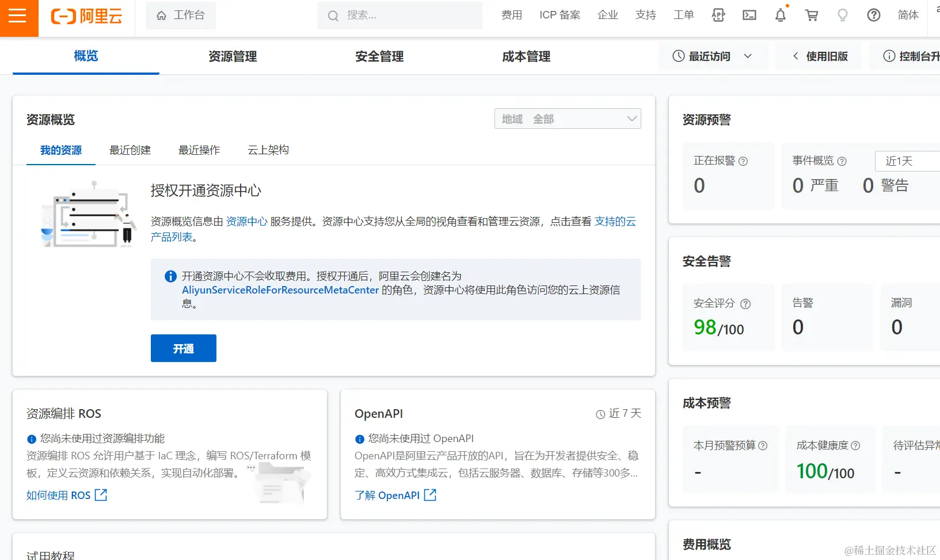Click the 资源预警 panel heading

click(x=707, y=120)
